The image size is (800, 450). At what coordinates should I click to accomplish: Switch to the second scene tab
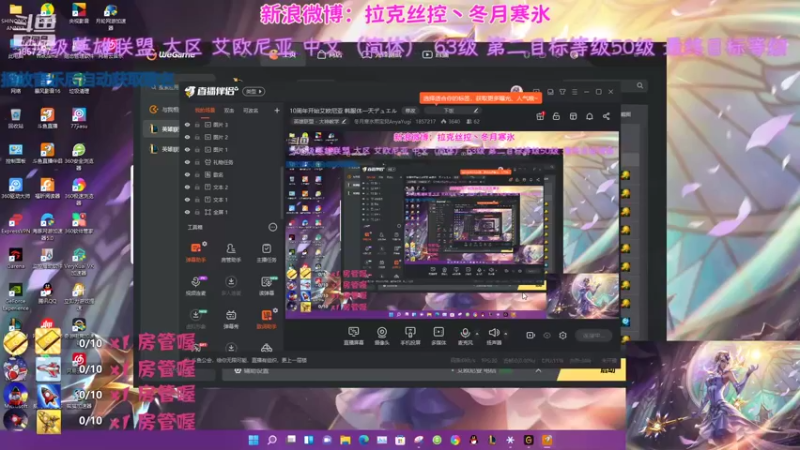(x=229, y=110)
